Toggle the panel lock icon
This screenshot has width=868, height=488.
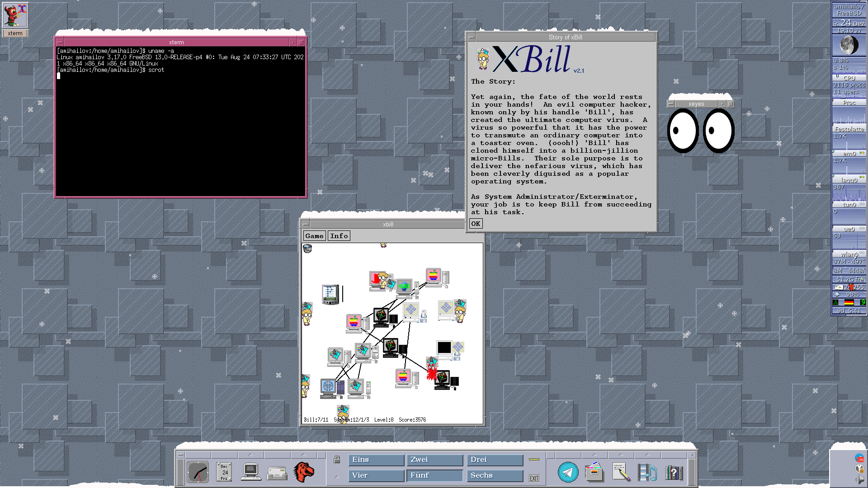pyautogui.click(x=337, y=460)
